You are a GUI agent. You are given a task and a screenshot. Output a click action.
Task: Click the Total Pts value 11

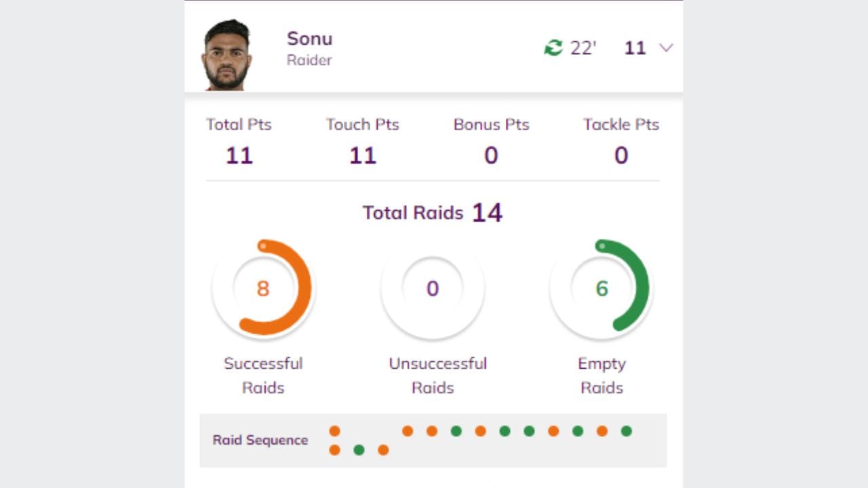[x=239, y=156]
